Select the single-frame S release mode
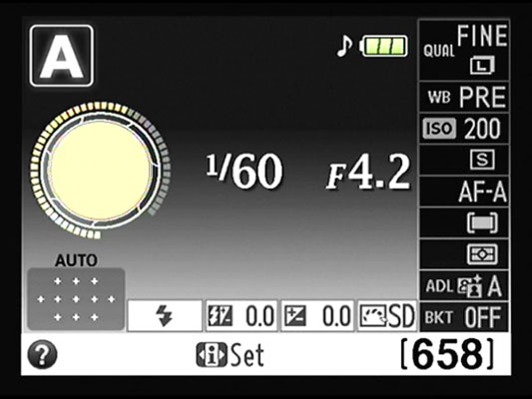 tap(464, 160)
